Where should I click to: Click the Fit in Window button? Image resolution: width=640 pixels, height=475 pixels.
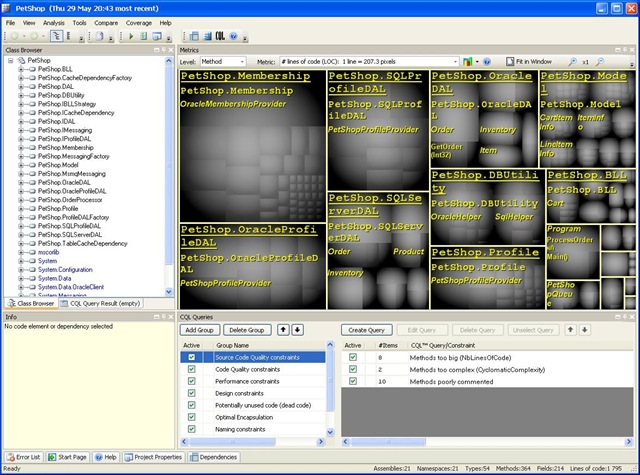(529, 62)
